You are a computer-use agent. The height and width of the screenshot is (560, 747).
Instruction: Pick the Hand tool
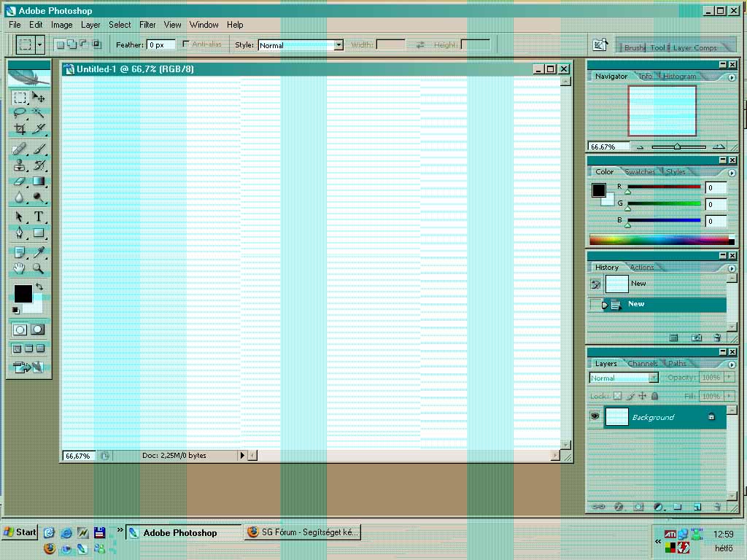coord(20,269)
